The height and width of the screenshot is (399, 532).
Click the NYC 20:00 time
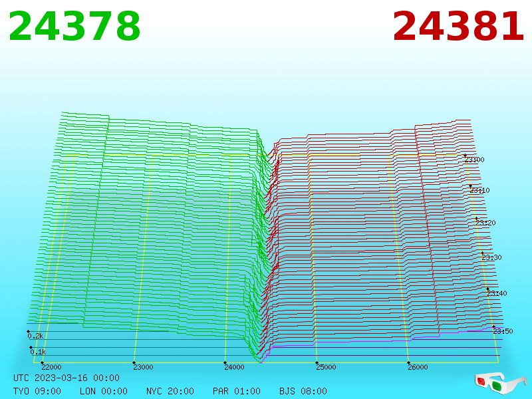170,391
